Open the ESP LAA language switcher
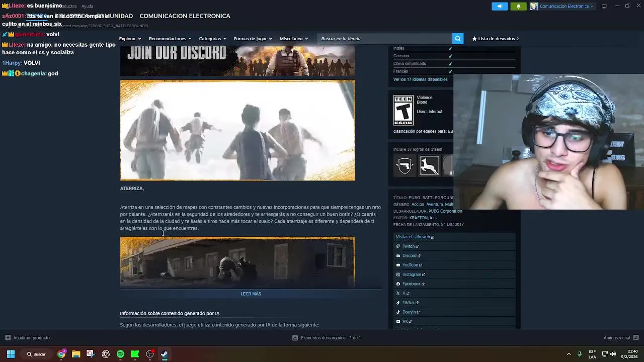644x362 pixels. coord(592,354)
